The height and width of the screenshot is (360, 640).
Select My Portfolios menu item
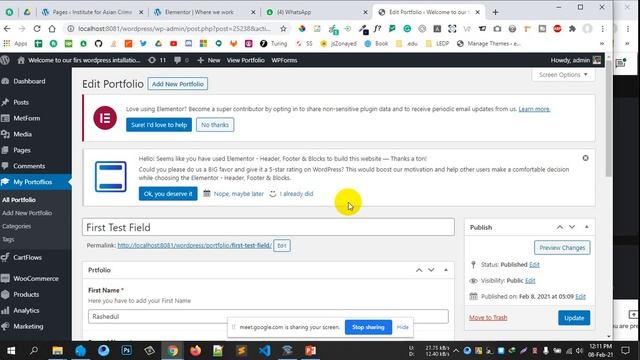coord(33,182)
